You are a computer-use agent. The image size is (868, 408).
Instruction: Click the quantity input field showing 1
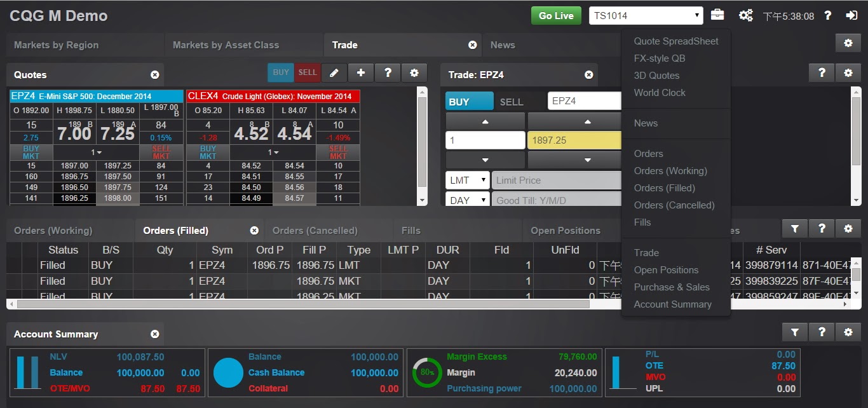click(485, 140)
